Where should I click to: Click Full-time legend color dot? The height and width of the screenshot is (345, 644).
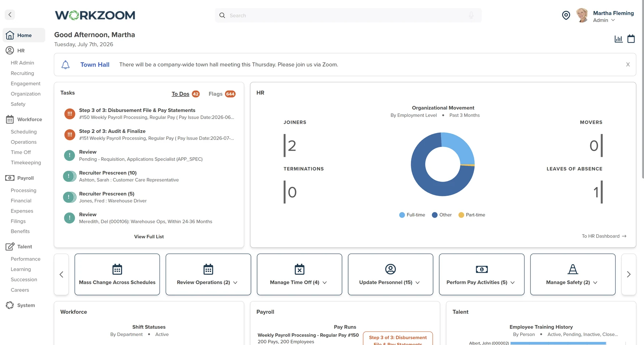[x=402, y=215]
